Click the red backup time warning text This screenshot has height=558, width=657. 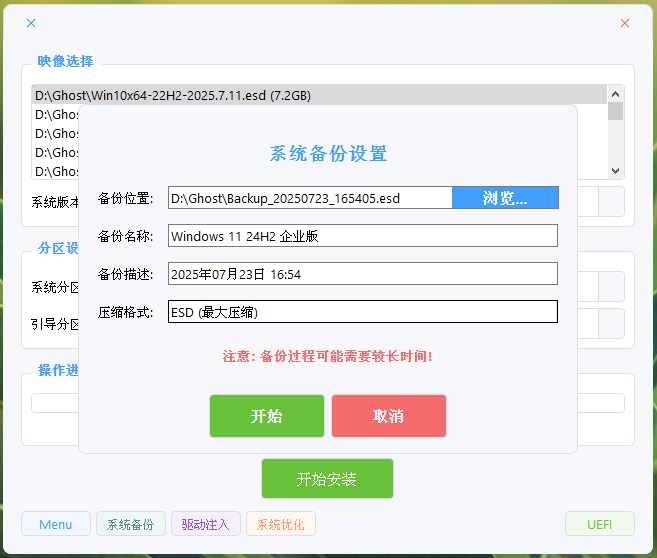click(327, 356)
